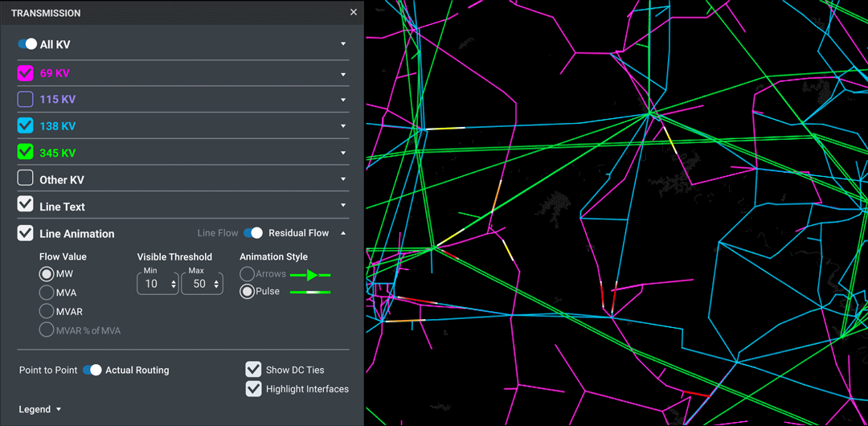
Task: Switch the Line Flow / Residual Flow toggle
Action: pyautogui.click(x=253, y=233)
